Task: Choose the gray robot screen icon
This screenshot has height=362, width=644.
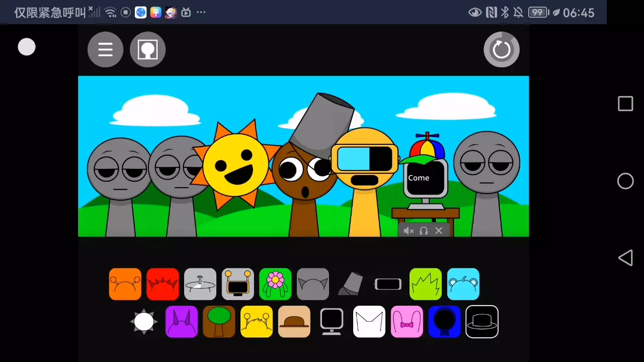Action: (x=238, y=284)
